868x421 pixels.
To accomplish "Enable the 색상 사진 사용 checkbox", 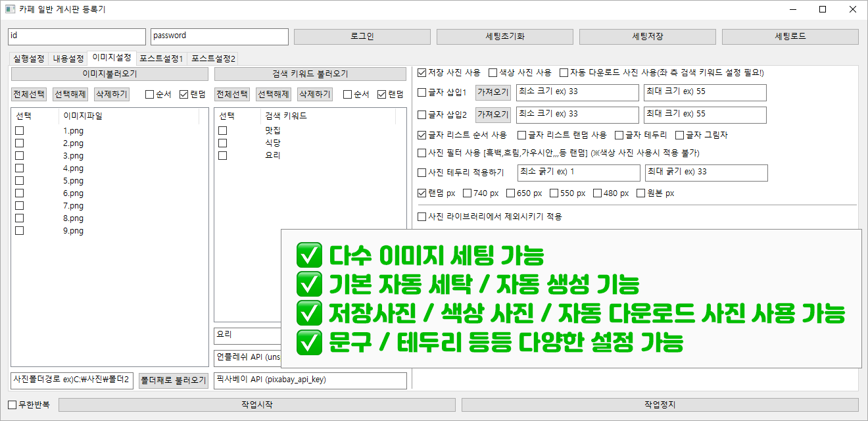I will pyautogui.click(x=493, y=72).
